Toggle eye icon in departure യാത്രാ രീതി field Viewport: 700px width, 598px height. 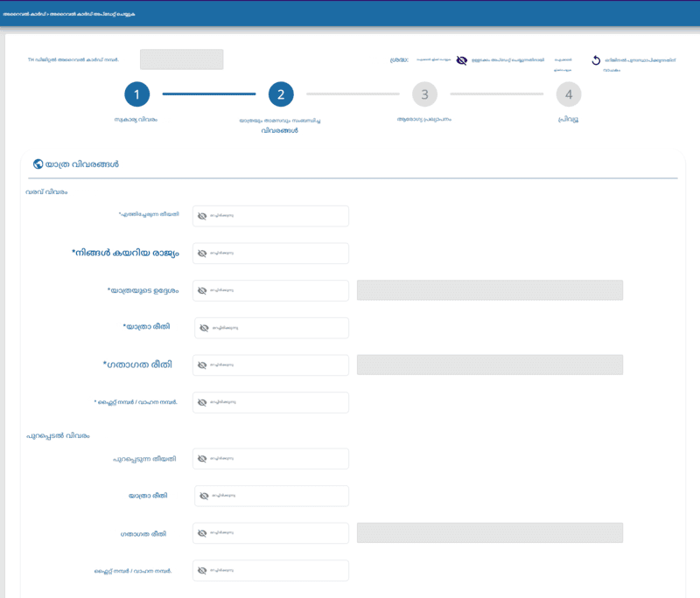click(204, 496)
